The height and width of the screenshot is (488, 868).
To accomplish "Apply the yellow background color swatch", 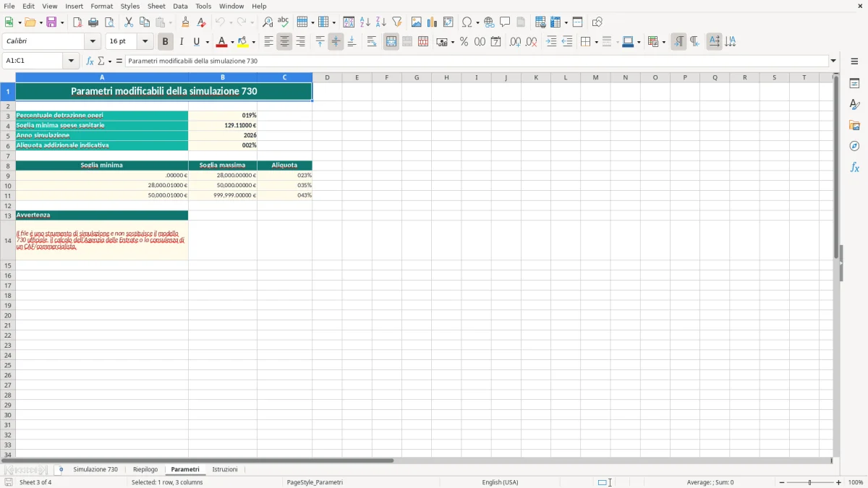I will tap(244, 42).
